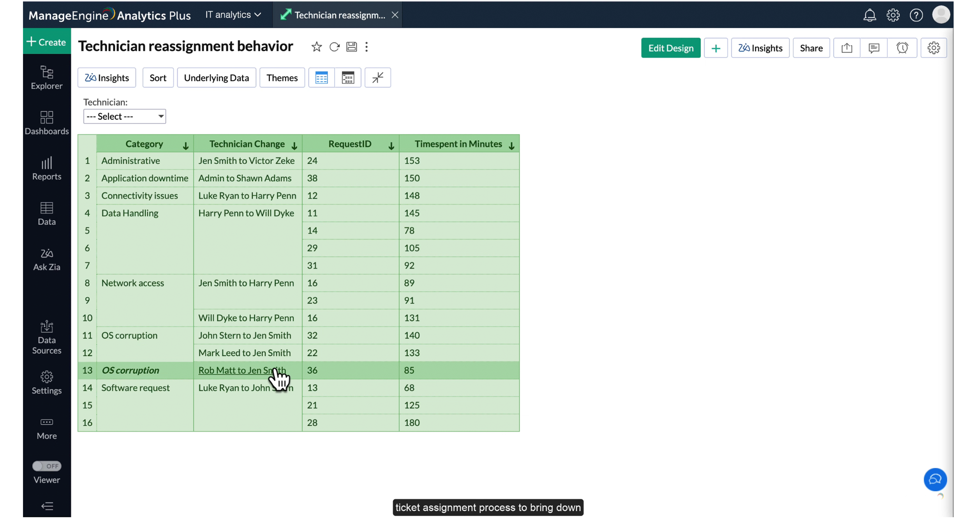Collapse the view with shrink arrows icon
Screen dimensions: 980x520
(x=377, y=78)
